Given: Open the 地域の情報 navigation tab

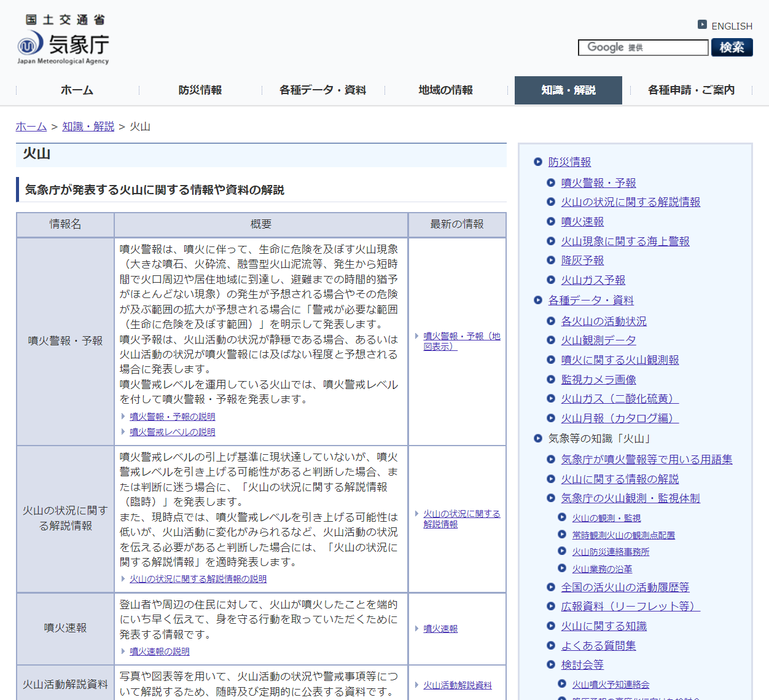Looking at the screenshot, I should [x=446, y=90].
